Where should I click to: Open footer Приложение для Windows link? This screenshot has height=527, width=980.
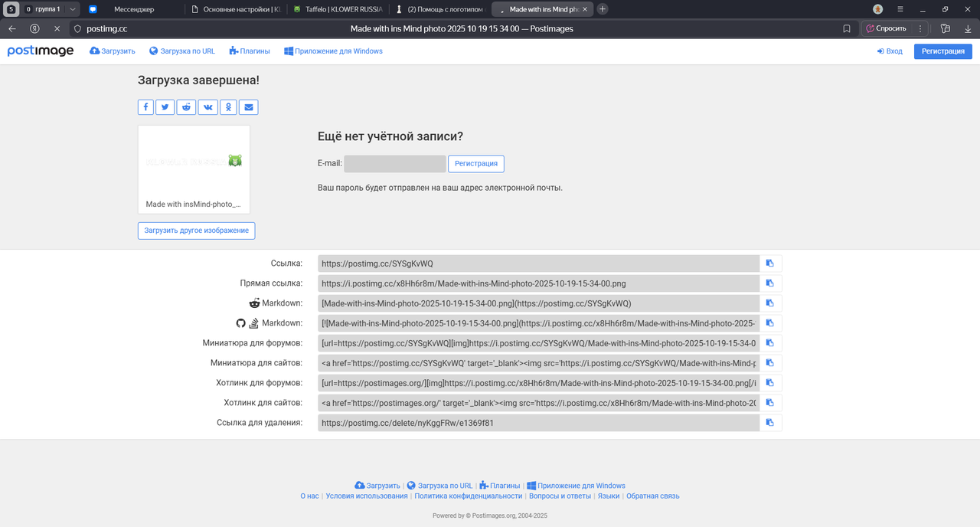coord(576,486)
